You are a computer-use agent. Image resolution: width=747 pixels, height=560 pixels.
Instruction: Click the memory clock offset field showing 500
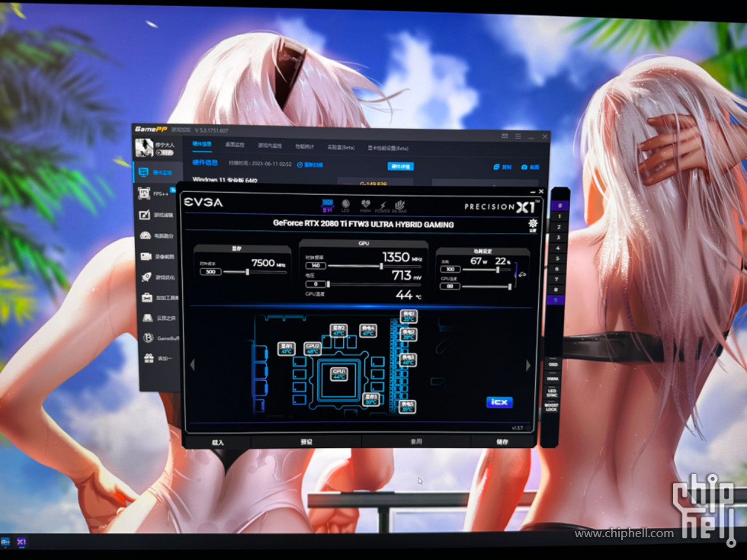tap(210, 271)
